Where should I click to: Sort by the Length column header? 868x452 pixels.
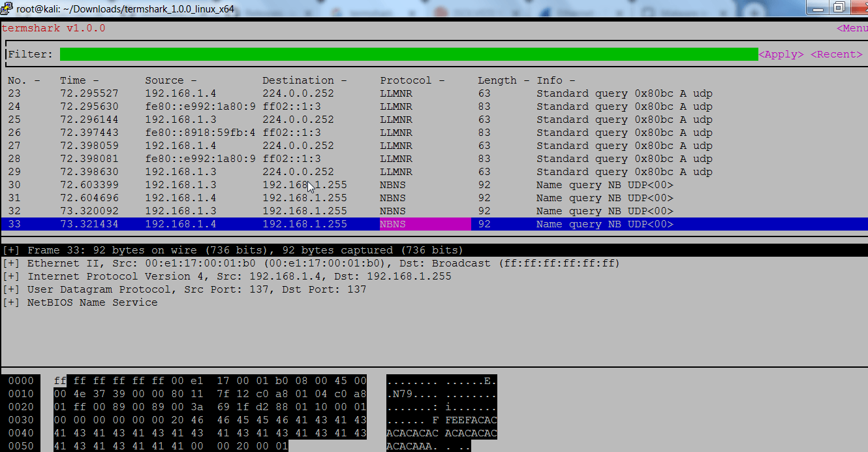[503, 80]
